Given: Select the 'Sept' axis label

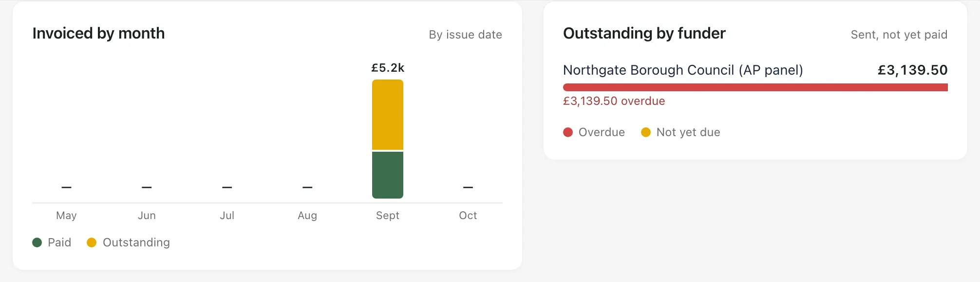Looking at the screenshot, I should [x=388, y=216].
